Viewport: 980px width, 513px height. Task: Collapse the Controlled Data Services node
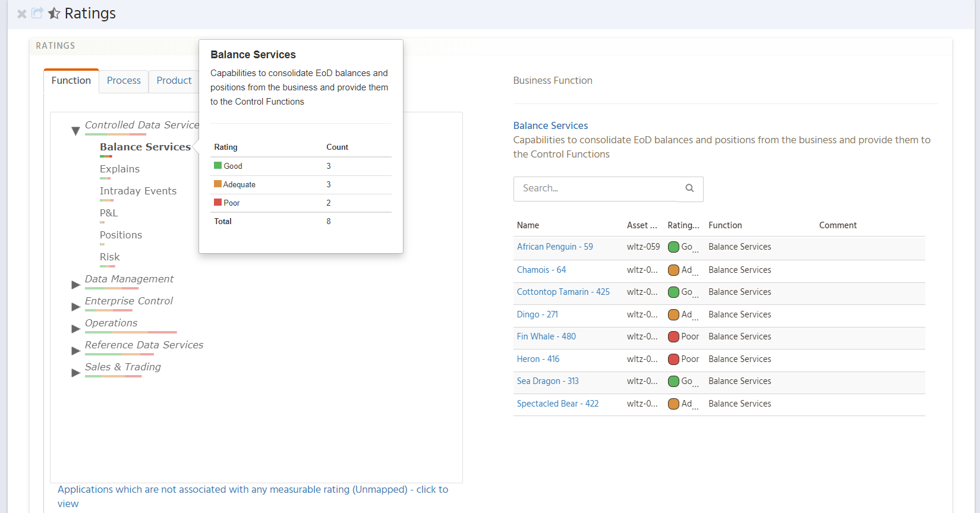(75, 131)
